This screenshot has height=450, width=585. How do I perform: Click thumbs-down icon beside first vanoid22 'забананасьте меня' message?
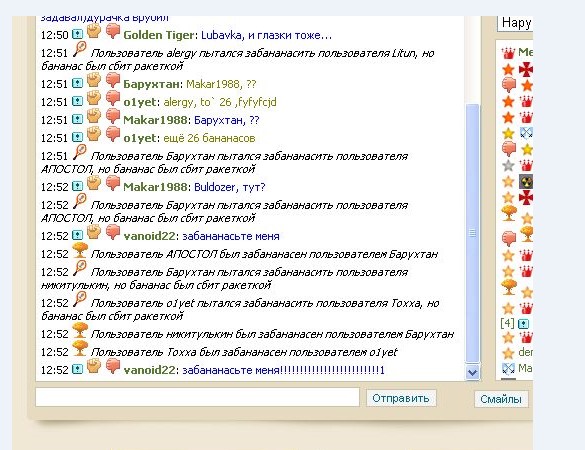112,232
